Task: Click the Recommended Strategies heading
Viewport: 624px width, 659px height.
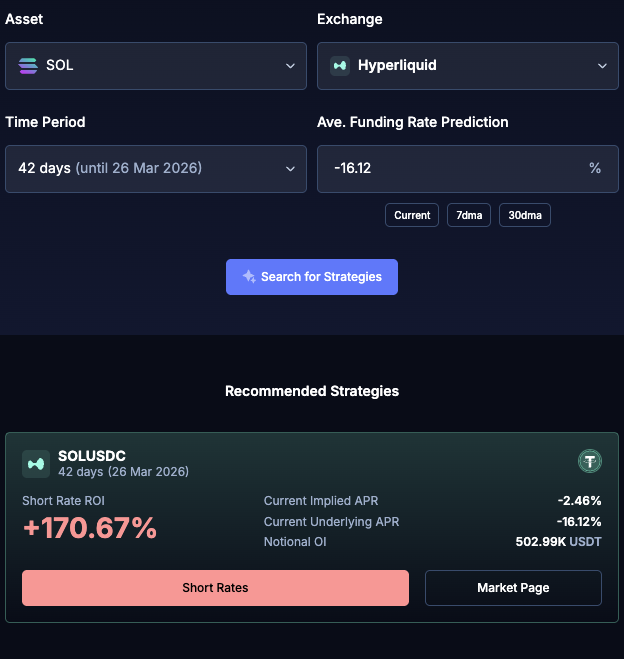Action: click(x=312, y=391)
